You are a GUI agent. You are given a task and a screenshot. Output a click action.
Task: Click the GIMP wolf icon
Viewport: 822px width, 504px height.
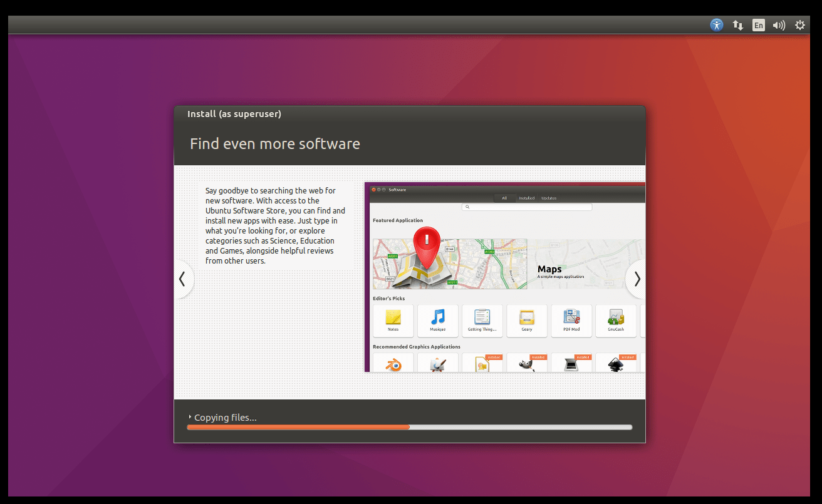527,364
